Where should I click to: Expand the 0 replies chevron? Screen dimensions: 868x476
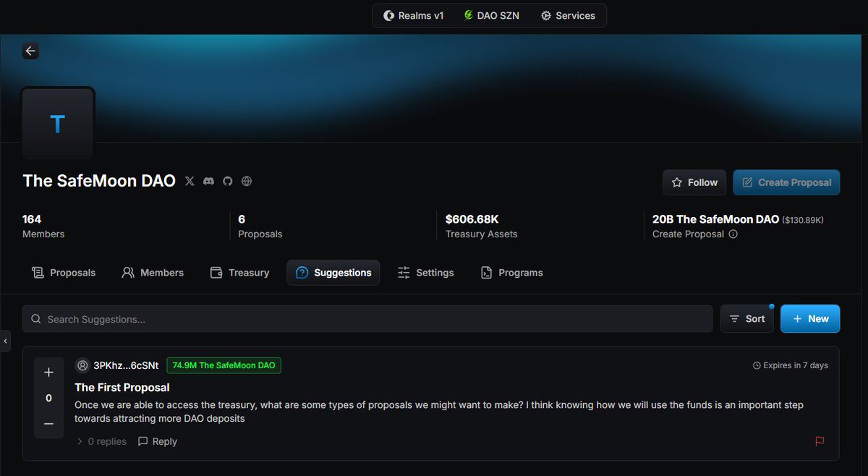tap(80, 441)
